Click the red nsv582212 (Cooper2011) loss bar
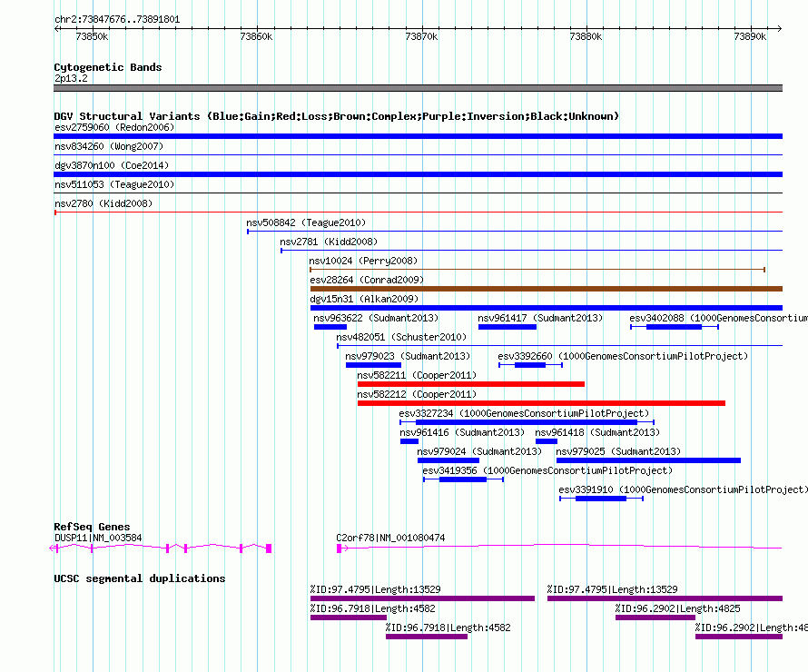 pyautogui.click(x=541, y=403)
